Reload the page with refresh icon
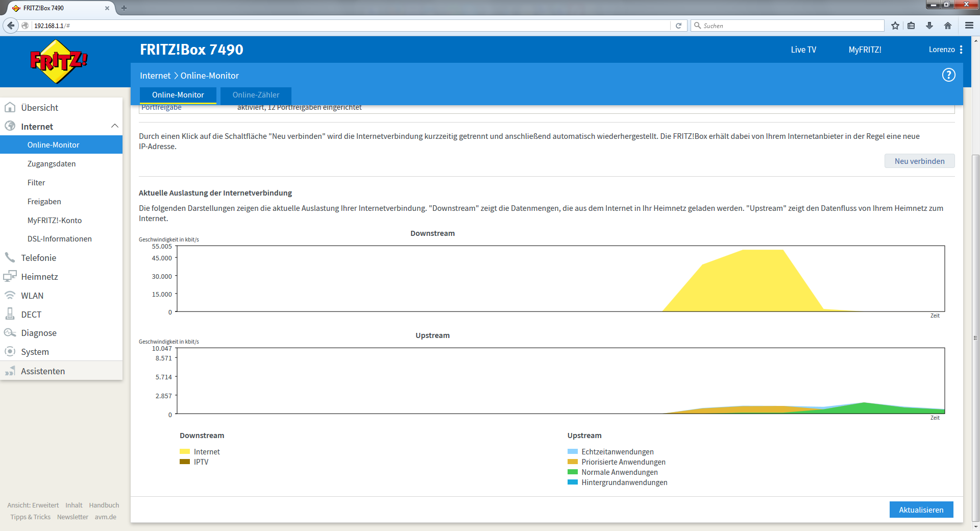The image size is (980, 531). [x=678, y=26]
